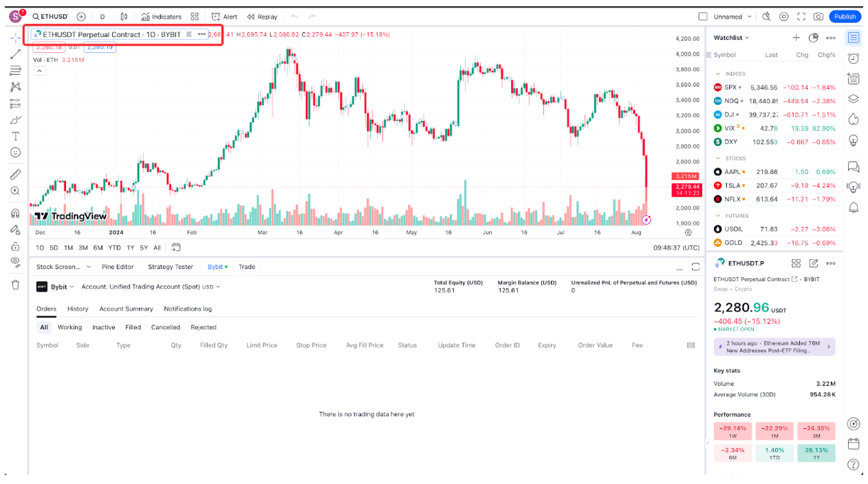Viewport: 868px width, 484px height.
Task: Open the layout templates grid icon
Action: point(195,16)
